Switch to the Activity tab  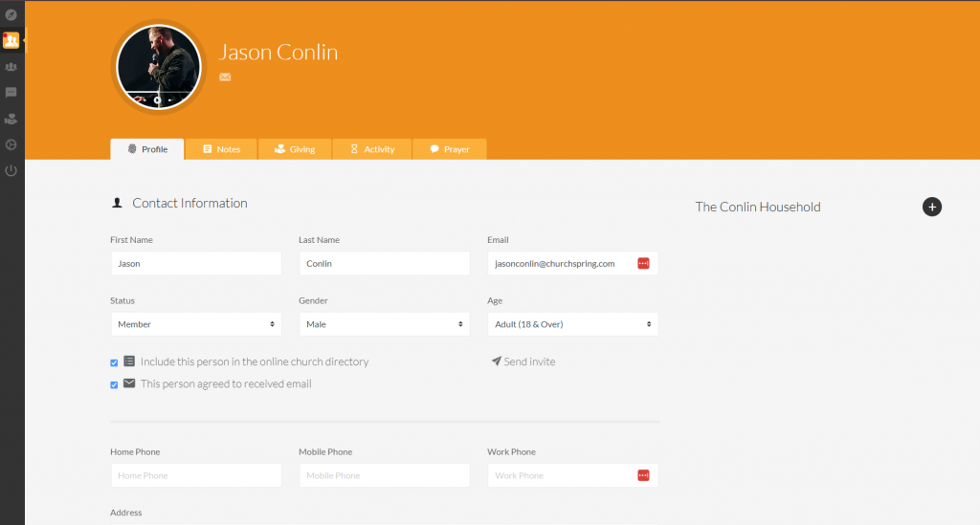[372, 149]
